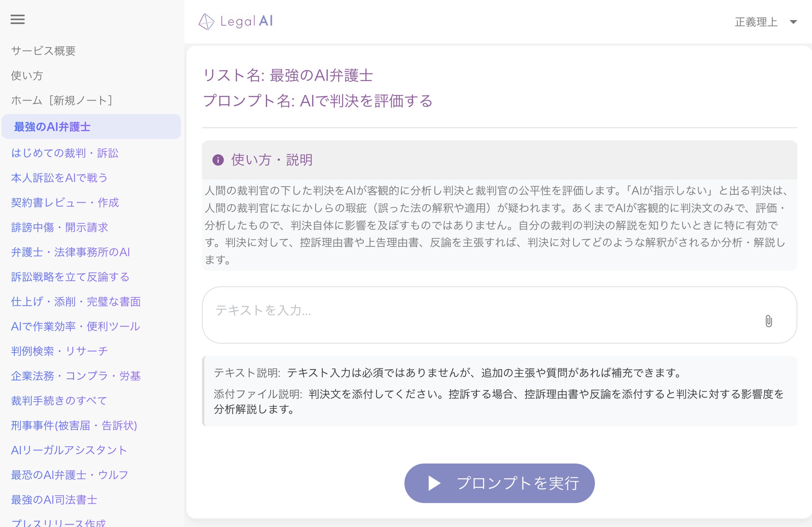Navigate to 誹謗中傷・開示請求
The width and height of the screenshot is (812, 527).
(x=60, y=227)
